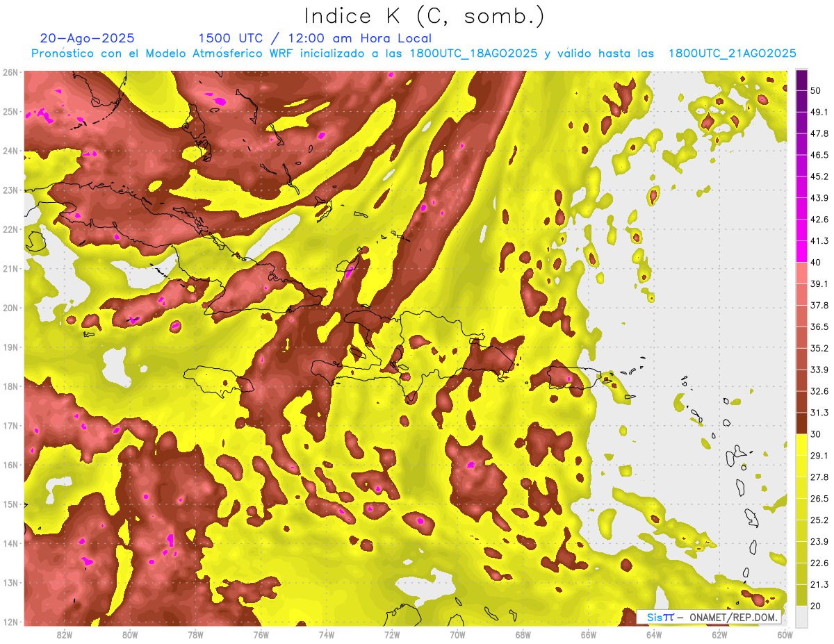This screenshot has width=834, height=644.
Task: Click the "30" threshold on the color scale
Action: 816,434
